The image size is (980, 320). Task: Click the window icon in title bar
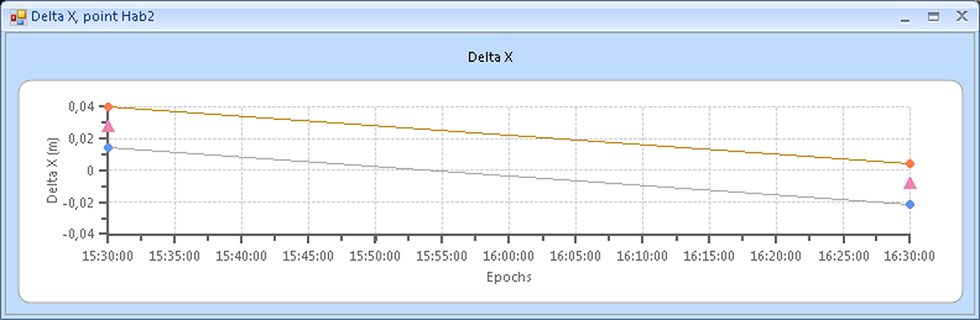click(17, 16)
